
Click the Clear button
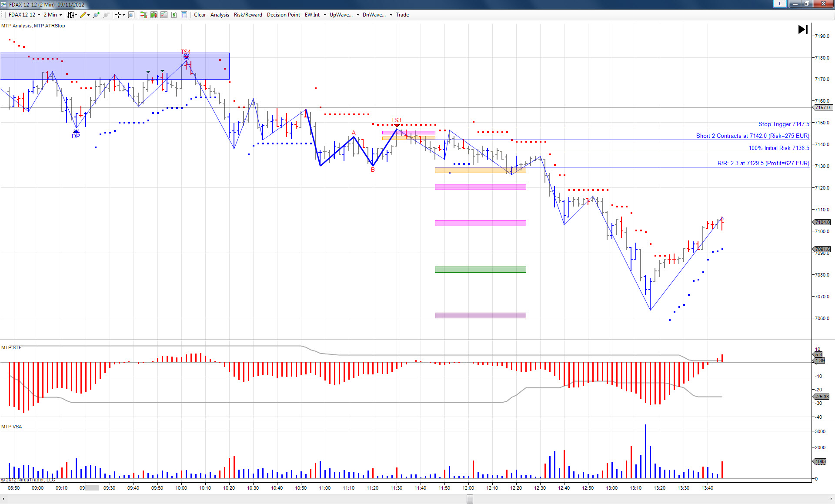pyautogui.click(x=200, y=15)
